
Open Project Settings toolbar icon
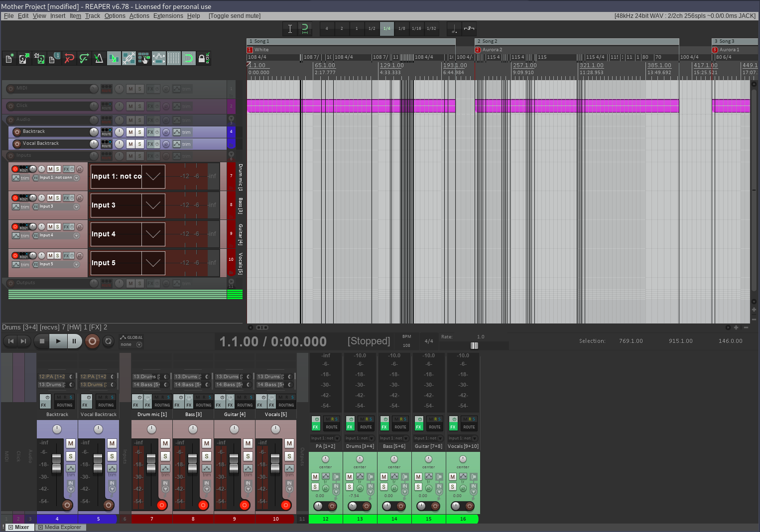[54, 59]
